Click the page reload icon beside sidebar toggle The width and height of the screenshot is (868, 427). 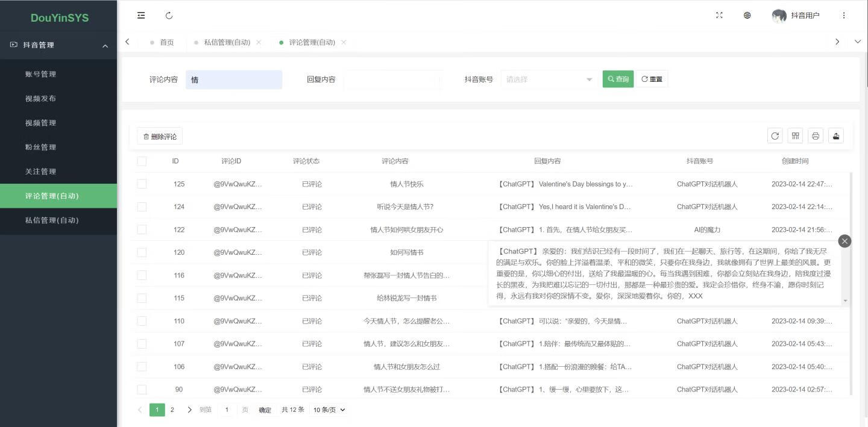169,15
